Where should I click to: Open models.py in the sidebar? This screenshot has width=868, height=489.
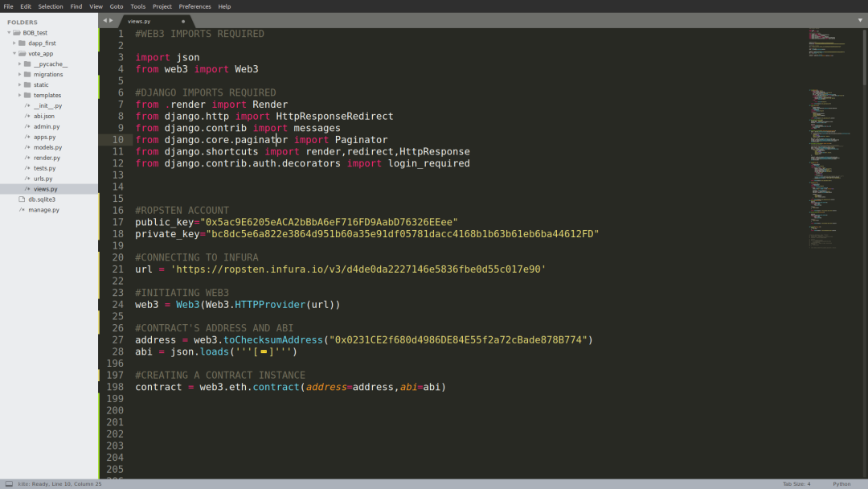tap(47, 147)
